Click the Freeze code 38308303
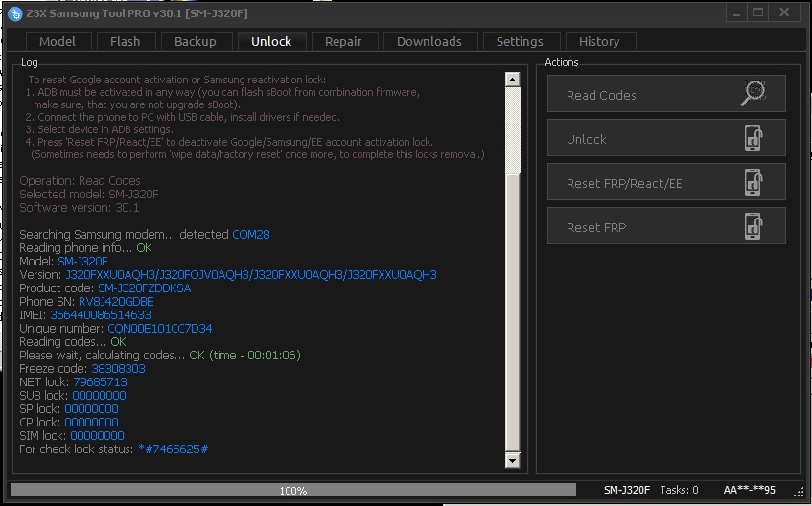Image resolution: width=812 pixels, height=506 pixels. point(118,369)
